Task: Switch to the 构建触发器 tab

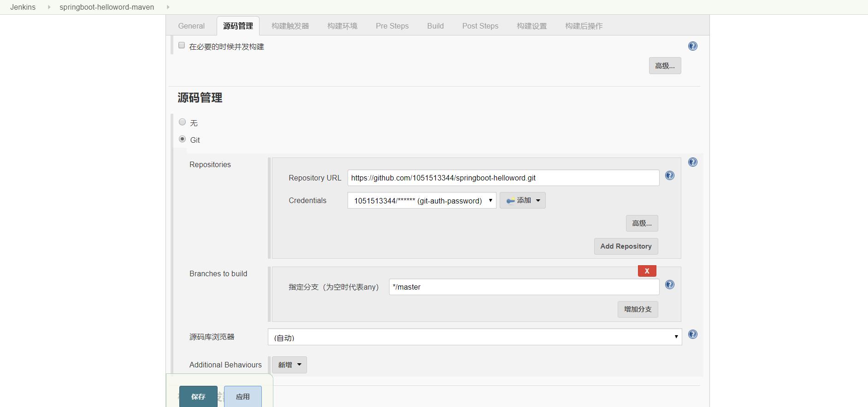Action: [x=290, y=26]
